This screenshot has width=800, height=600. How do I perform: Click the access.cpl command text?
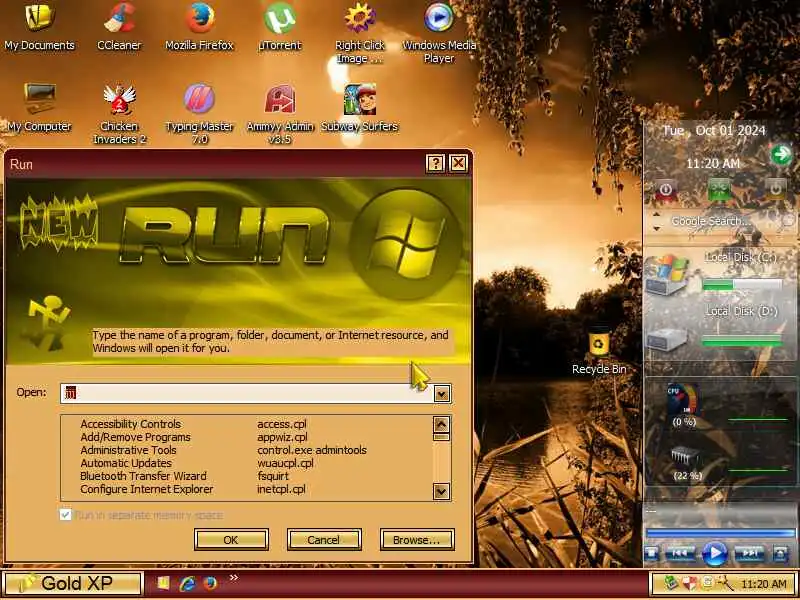(x=282, y=424)
